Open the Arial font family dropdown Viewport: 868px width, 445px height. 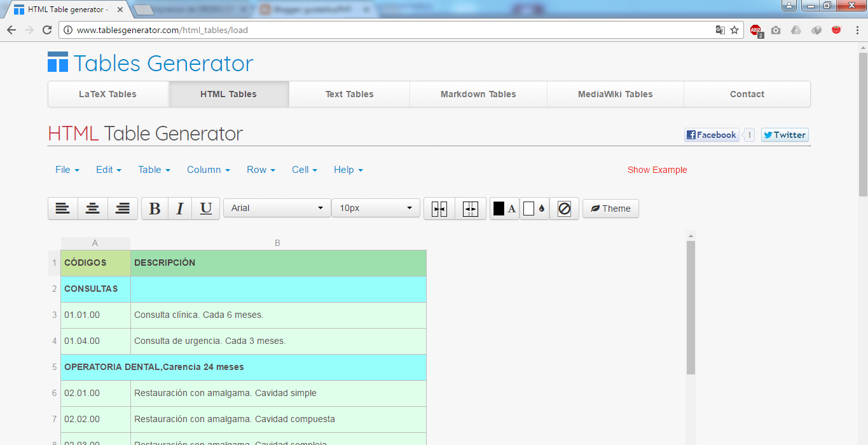point(277,209)
